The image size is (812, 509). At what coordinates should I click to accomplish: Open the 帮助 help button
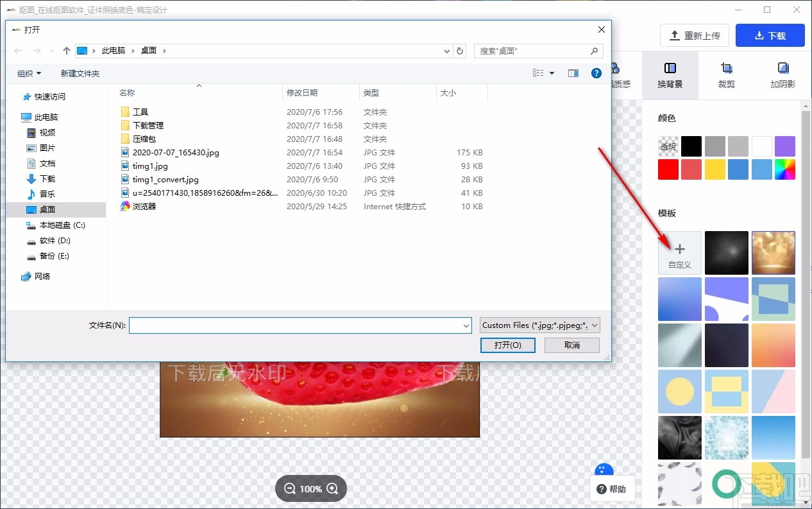click(x=611, y=489)
